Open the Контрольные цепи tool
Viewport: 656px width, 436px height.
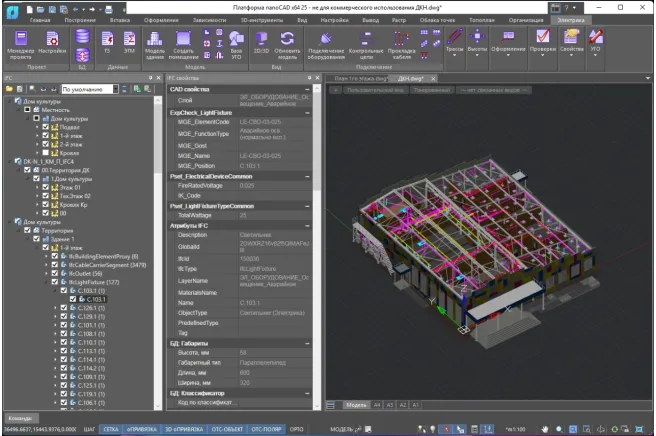[x=365, y=43]
